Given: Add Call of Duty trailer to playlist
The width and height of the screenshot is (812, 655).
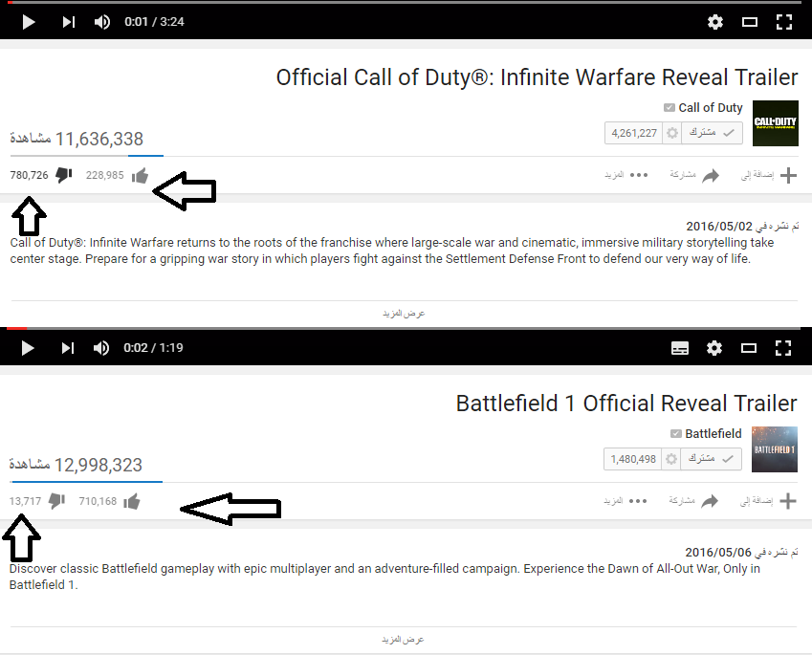Looking at the screenshot, I should tap(769, 175).
